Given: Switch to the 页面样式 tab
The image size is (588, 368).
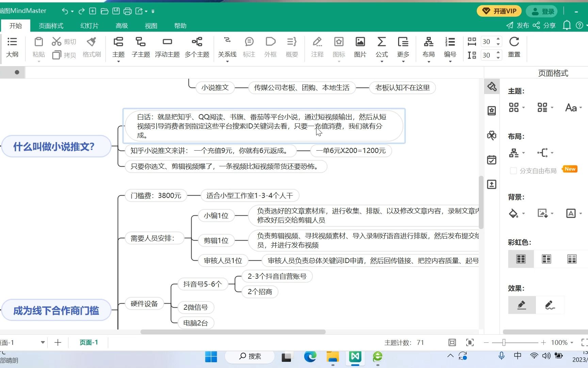Looking at the screenshot, I should pos(51,26).
